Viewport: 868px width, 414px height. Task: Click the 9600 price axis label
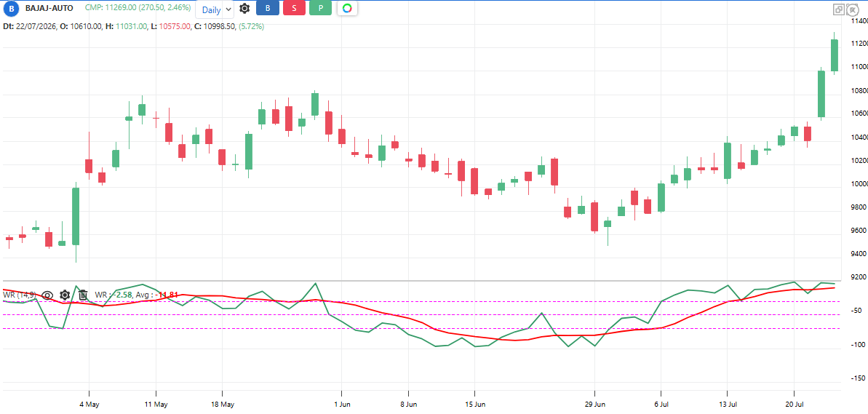click(859, 231)
